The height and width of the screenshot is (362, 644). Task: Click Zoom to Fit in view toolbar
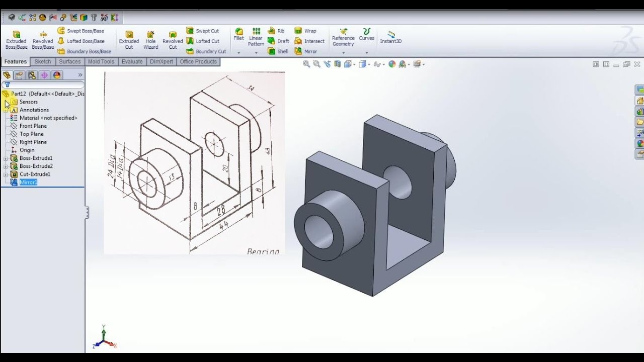coord(306,64)
